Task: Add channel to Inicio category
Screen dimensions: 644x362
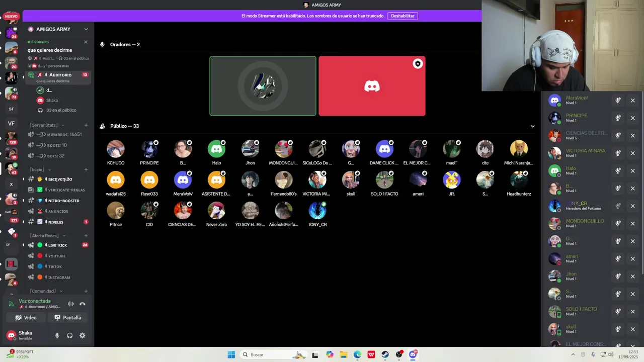Action: pos(86,170)
